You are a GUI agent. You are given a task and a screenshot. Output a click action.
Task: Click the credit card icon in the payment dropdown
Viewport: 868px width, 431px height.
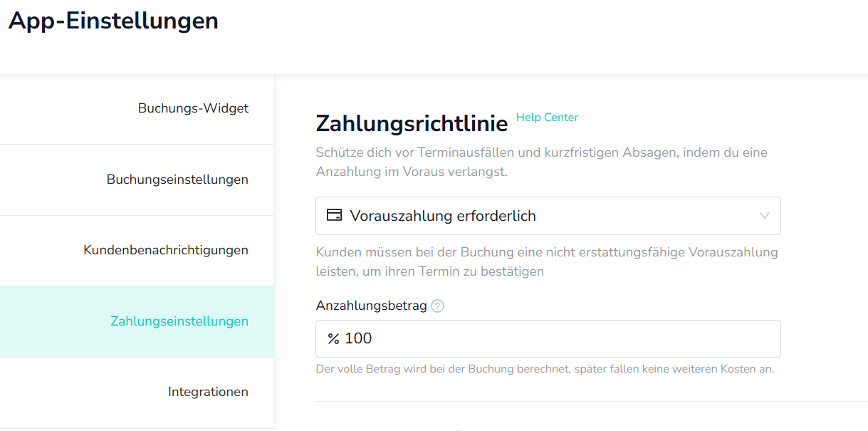333,215
